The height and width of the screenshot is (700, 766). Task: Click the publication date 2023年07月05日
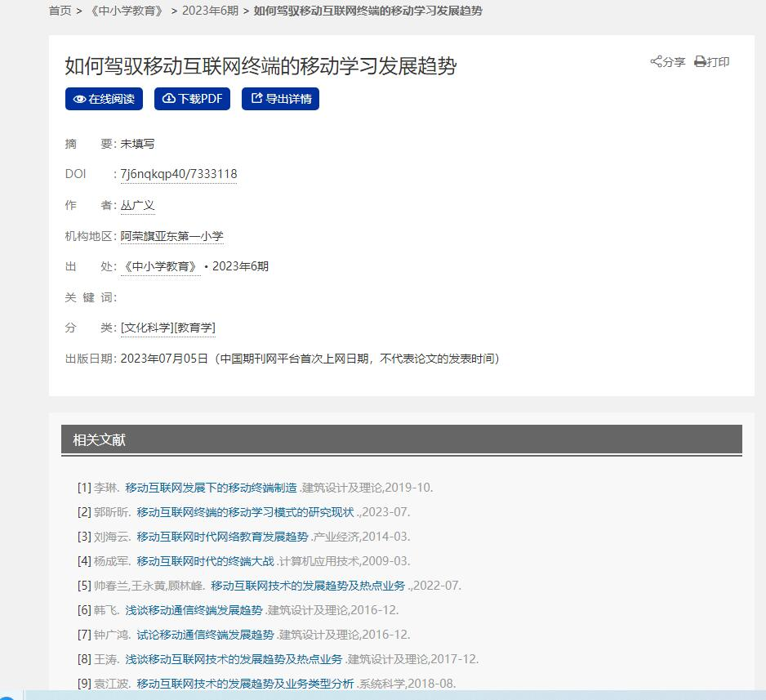[164, 359]
